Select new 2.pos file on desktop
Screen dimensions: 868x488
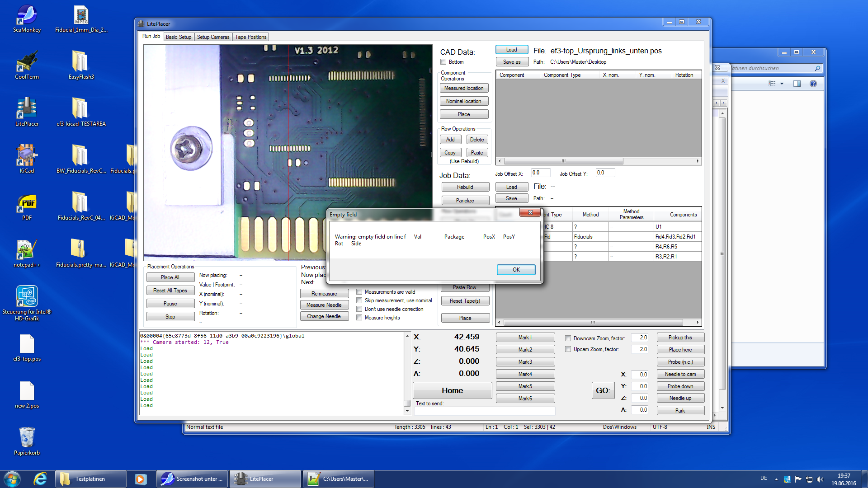point(27,395)
